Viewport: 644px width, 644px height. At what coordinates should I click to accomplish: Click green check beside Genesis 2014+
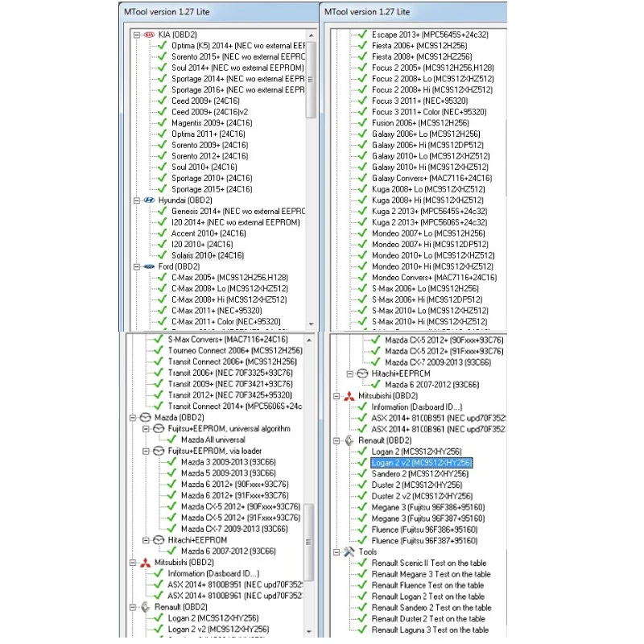pos(163,211)
